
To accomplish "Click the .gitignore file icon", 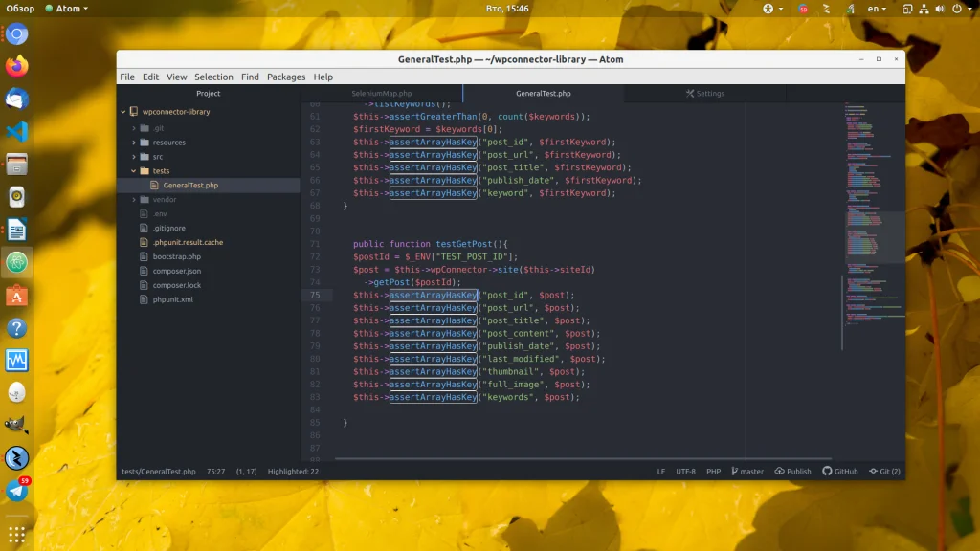I will pyautogui.click(x=145, y=229).
